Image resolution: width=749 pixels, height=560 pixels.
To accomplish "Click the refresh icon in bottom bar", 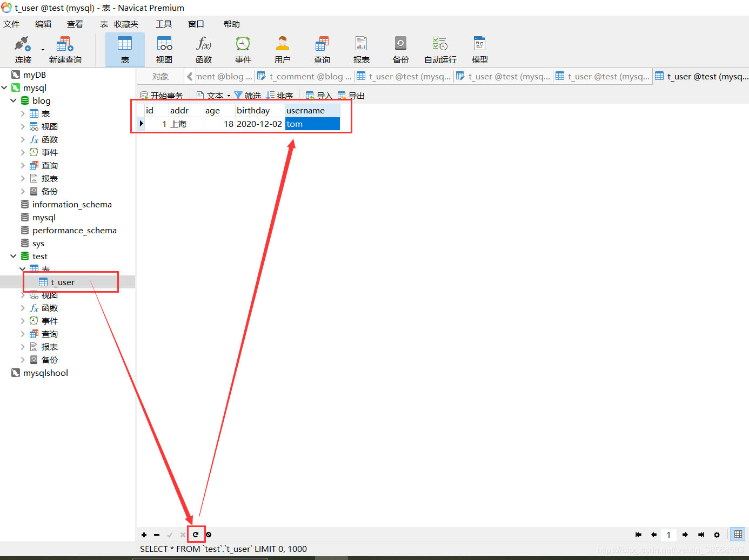I will 196,535.
